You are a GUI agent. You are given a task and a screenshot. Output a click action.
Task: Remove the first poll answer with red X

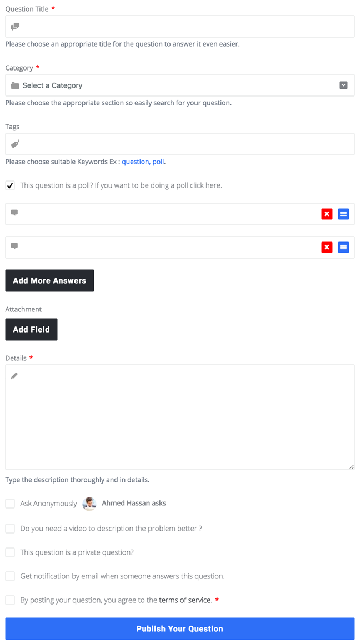[327, 214]
